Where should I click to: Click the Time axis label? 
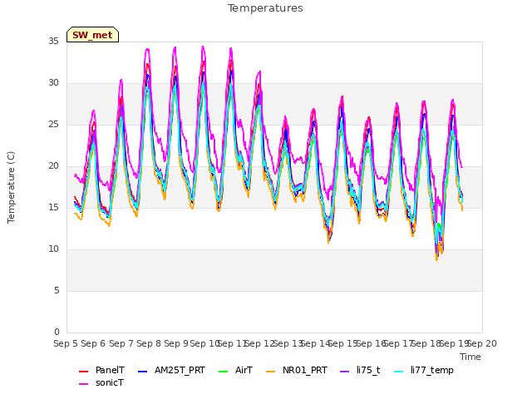pyautogui.click(x=470, y=357)
